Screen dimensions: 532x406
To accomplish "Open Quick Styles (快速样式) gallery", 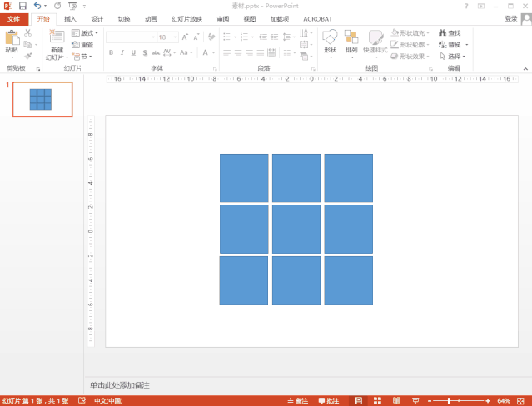I will 375,44.
